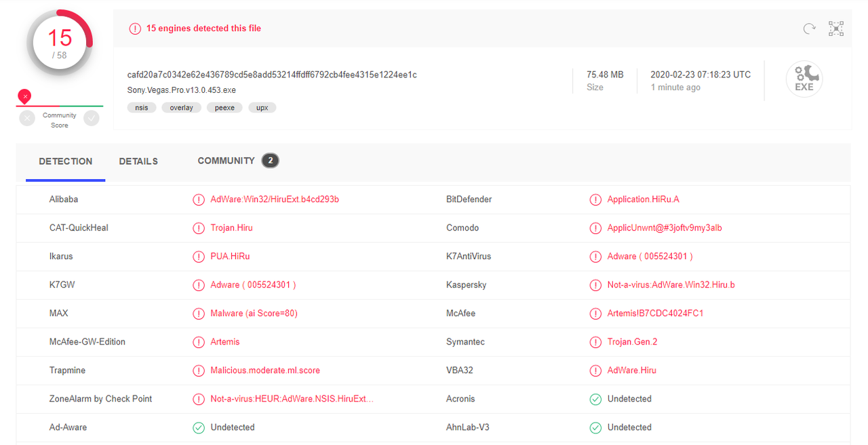Click the 15/58 detection score gauge
The width and height of the screenshot is (868, 445).
[x=60, y=43]
